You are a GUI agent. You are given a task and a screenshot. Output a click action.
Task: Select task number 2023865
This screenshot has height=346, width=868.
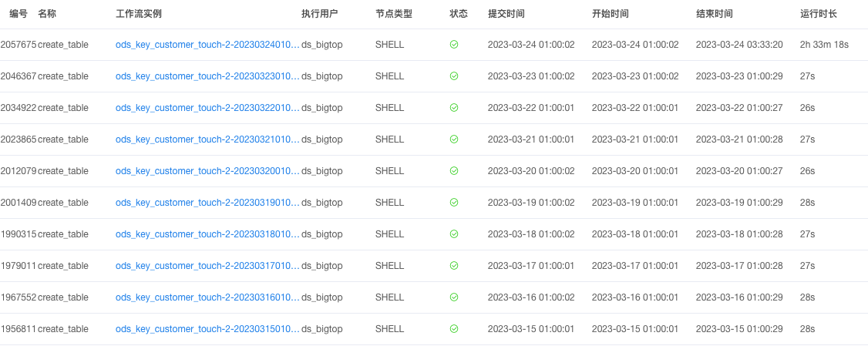[x=19, y=139]
